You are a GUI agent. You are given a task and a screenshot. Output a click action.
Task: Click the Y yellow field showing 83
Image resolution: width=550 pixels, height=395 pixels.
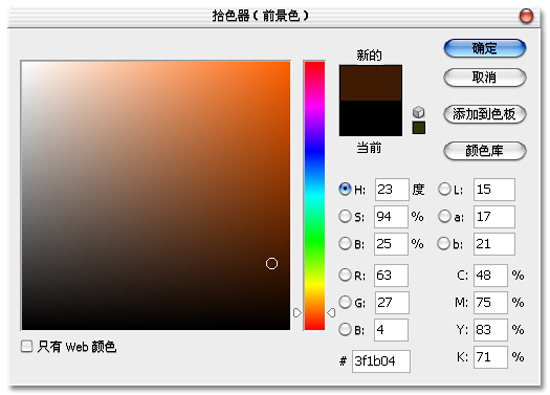tap(490, 330)
